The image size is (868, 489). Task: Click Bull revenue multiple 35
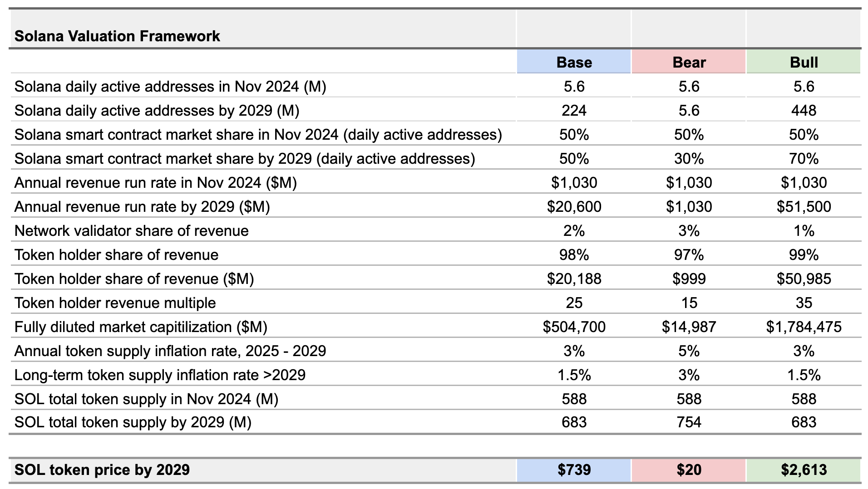click(804, 303)
